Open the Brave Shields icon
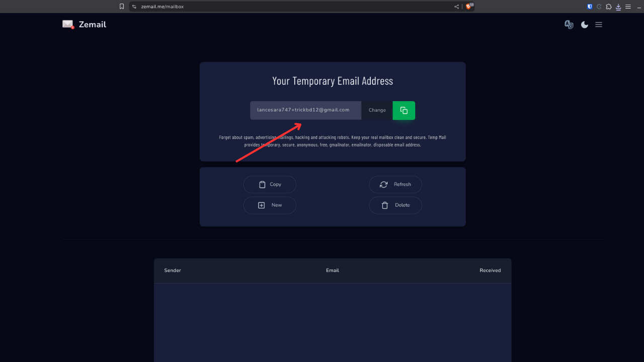Image resolution: width=644 pixels, height=362 pixels. [x=469, y=7]
